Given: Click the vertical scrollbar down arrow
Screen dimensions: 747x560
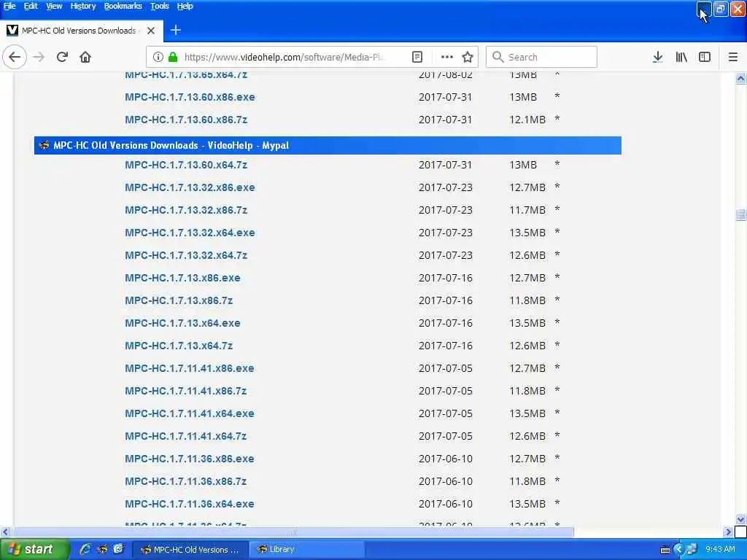Looking at the screenshot, I should [740, 519].
